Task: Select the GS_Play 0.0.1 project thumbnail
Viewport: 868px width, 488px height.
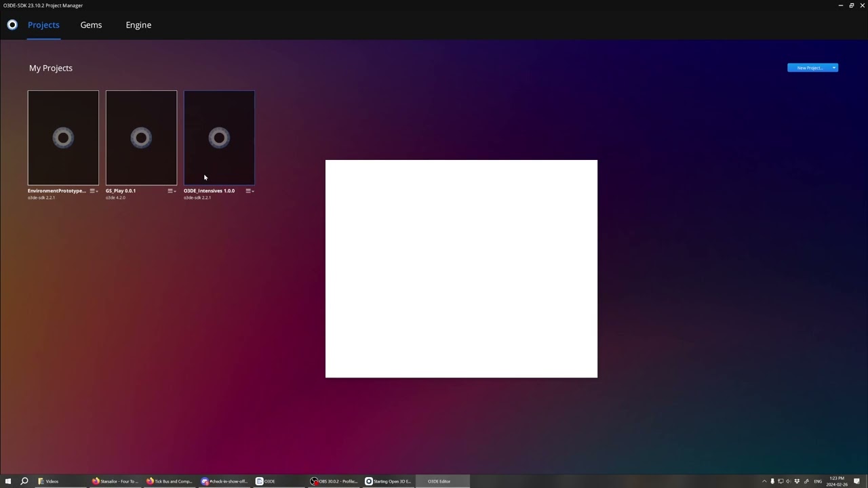Action: [x=141, y=138]
